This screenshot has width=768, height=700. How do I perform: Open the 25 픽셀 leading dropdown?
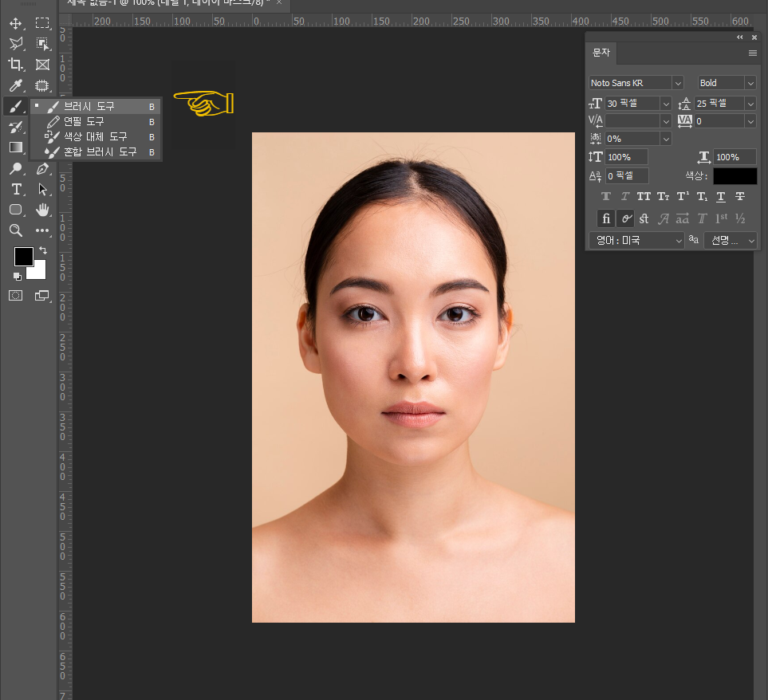(x=750, y=104)
